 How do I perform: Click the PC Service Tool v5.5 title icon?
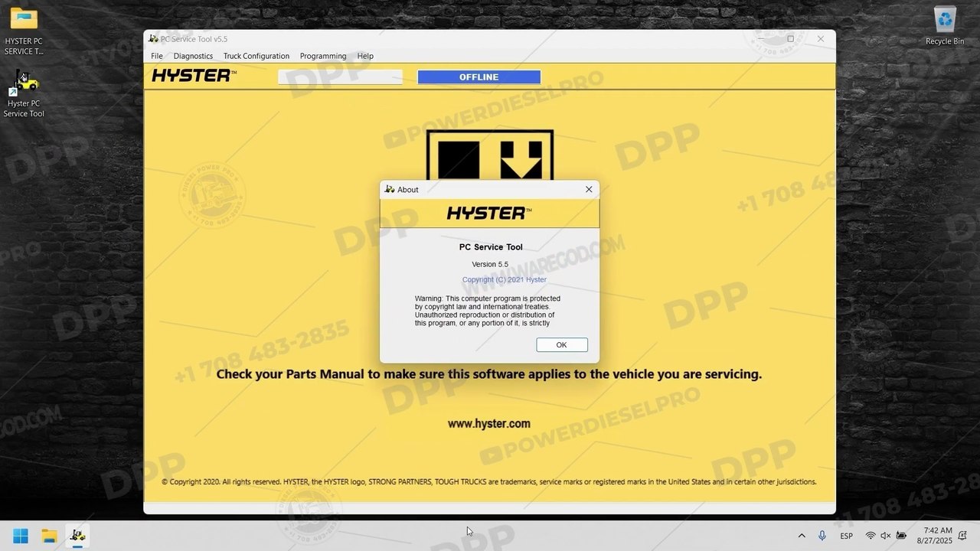point(153,39)
